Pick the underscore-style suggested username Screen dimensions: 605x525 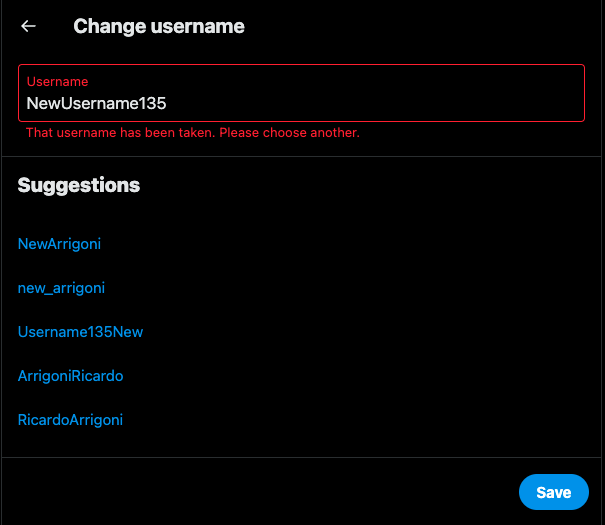coord(61,288)
